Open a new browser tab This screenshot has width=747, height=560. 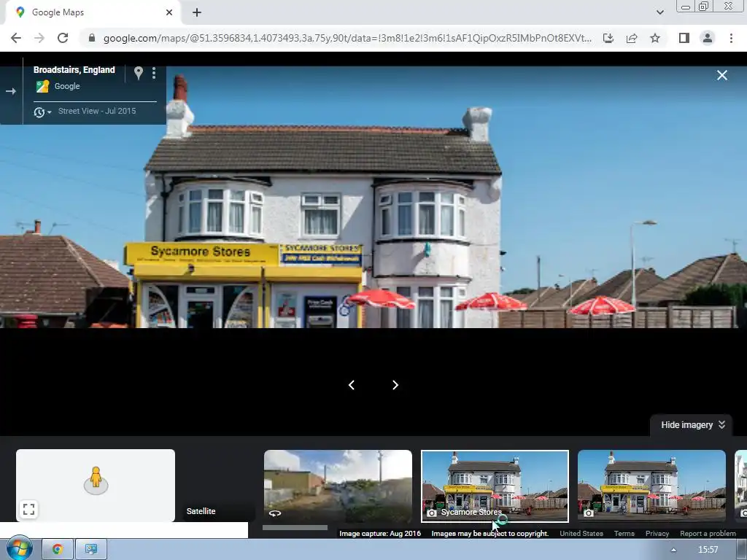pyautogui.click(x=197, y=12)
